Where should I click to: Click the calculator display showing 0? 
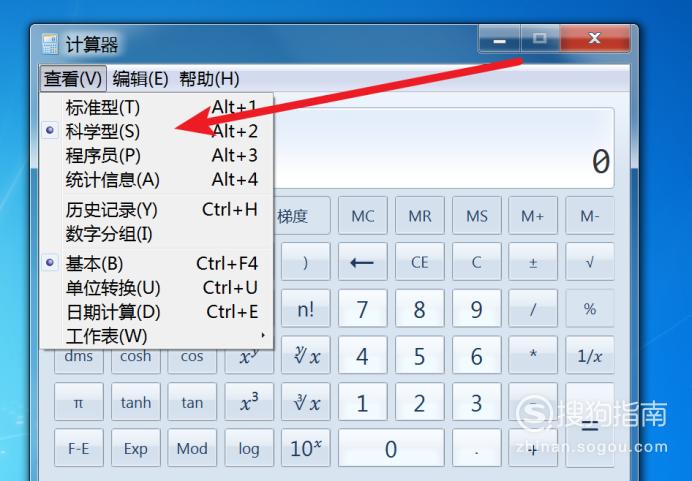(444, 148)
